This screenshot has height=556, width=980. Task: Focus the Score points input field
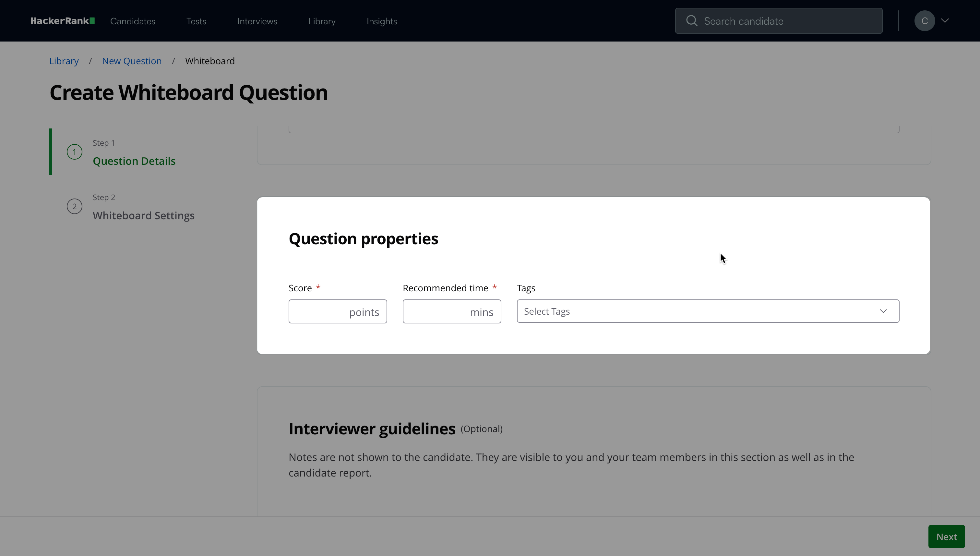[x=319, y=312]
